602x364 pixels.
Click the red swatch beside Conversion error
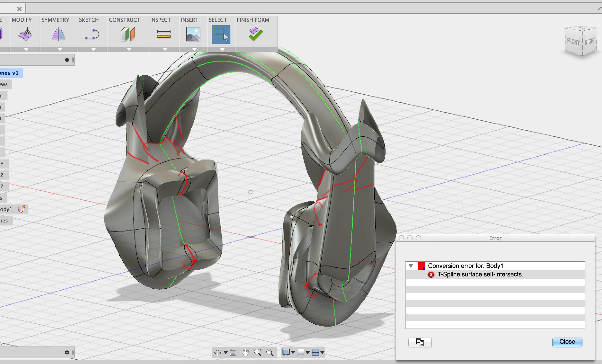421,266
